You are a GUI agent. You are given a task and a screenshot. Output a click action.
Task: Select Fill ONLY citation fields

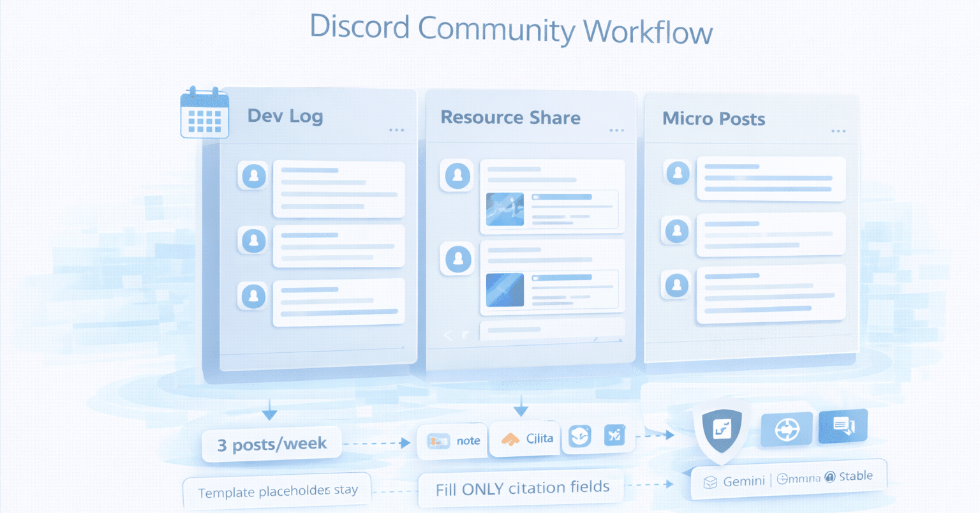(x=521, y=487)
